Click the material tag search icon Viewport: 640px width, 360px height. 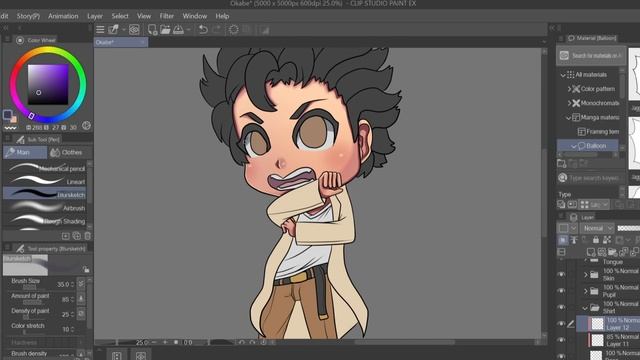[x=562, y=178]
